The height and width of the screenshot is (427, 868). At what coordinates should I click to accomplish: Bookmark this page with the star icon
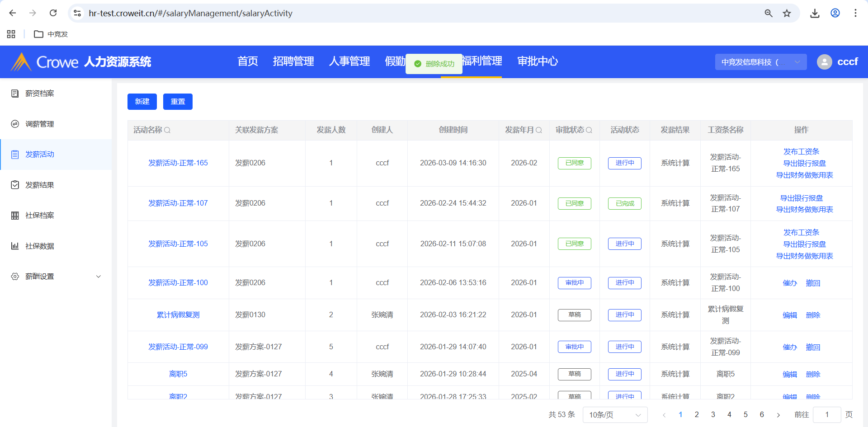787,13
